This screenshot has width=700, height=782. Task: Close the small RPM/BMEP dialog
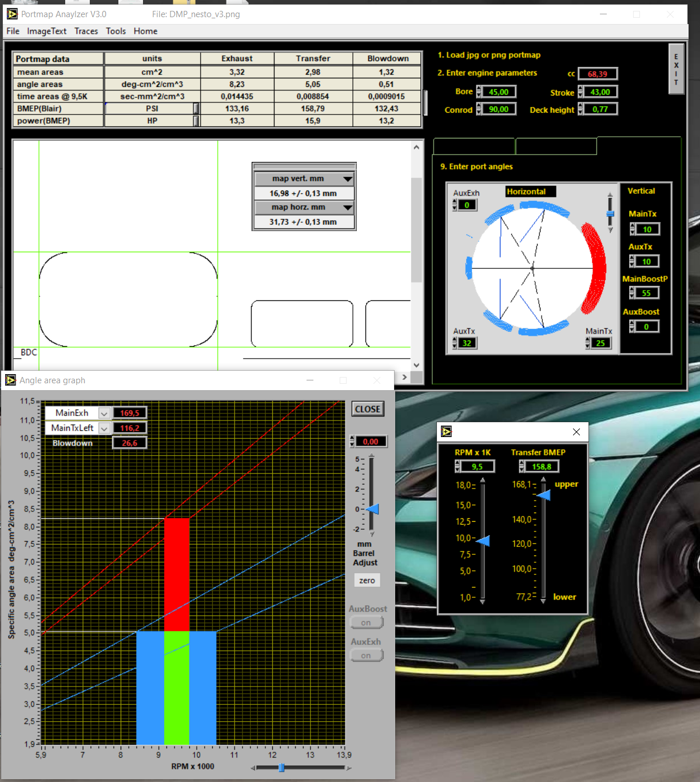point(576,432)
